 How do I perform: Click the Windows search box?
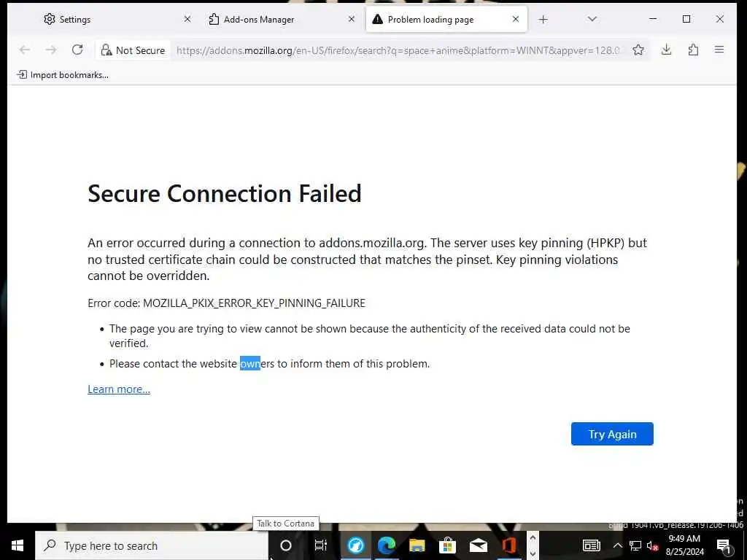click(152, 545)
